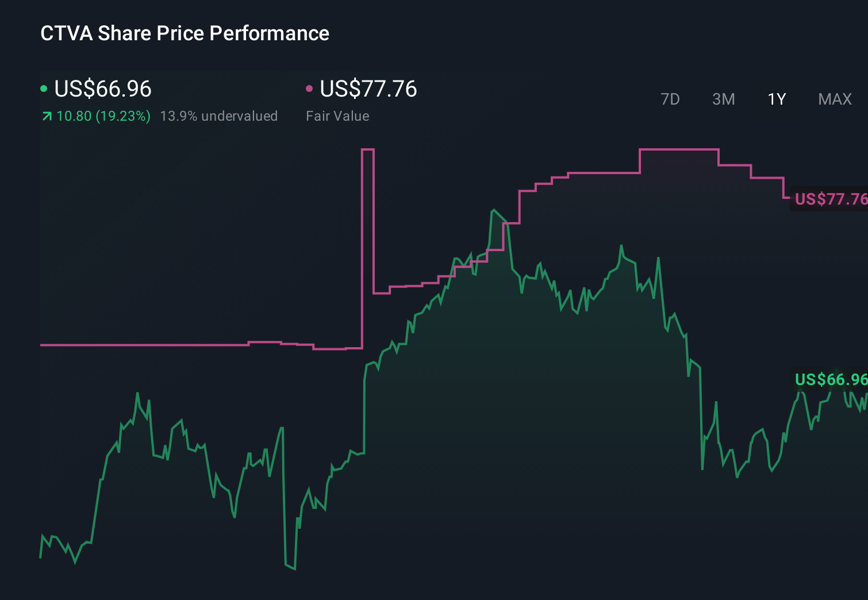Click the fair value spike on the chart

click(368, 172)
